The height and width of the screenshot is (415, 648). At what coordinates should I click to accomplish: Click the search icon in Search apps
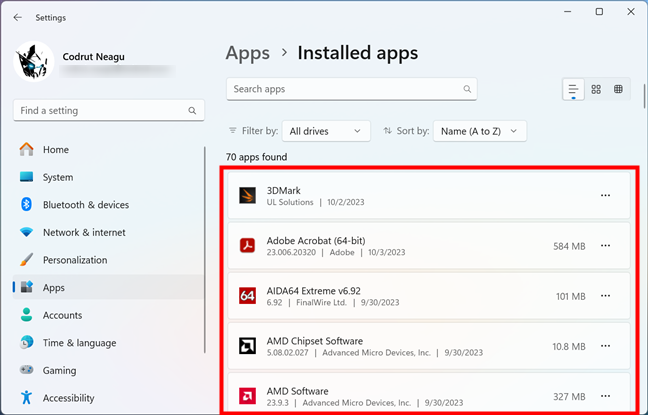(x=467, y=89)
